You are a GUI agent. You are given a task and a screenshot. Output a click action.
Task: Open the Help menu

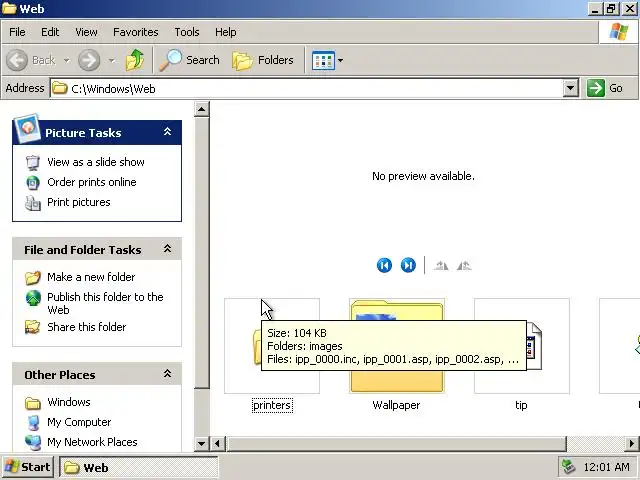pos(225,32)
